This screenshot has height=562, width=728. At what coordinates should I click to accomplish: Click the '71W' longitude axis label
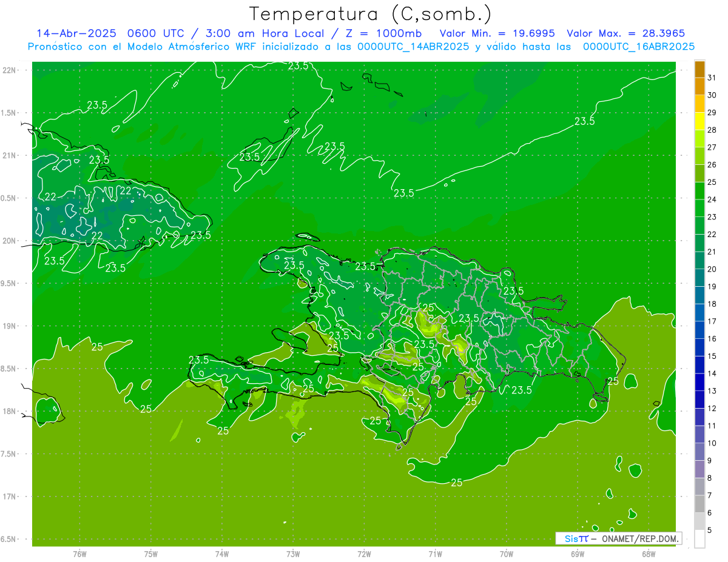[x=435, y=554]
